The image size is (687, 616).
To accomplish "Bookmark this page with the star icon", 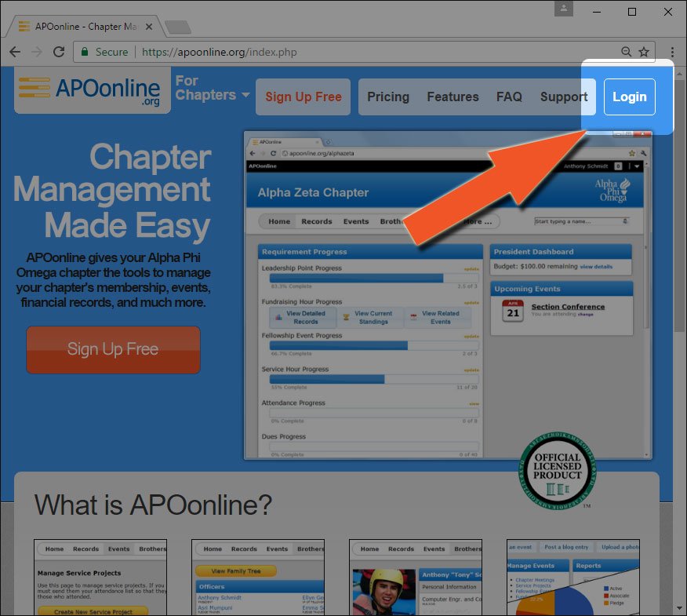I will [644, 52].
